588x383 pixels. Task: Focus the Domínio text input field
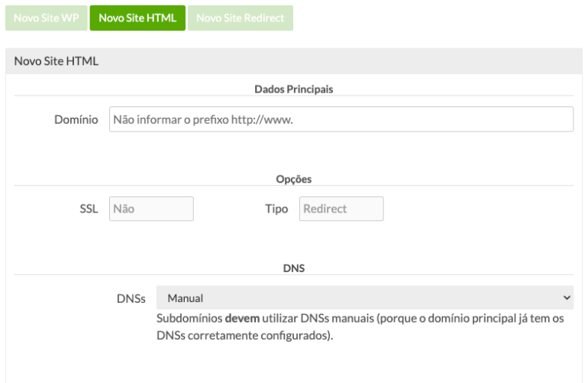click(x=341, y=119)
